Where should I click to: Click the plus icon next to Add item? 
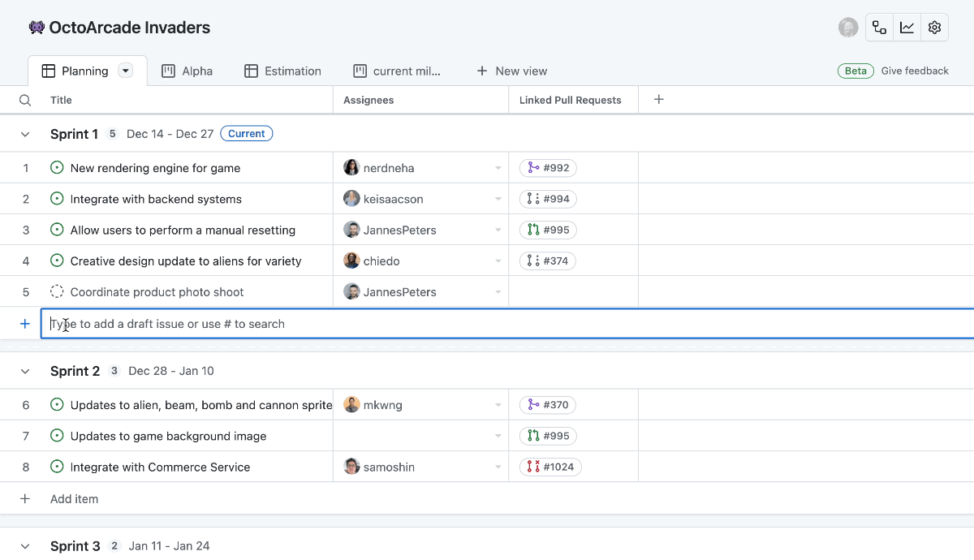(25, 498)
